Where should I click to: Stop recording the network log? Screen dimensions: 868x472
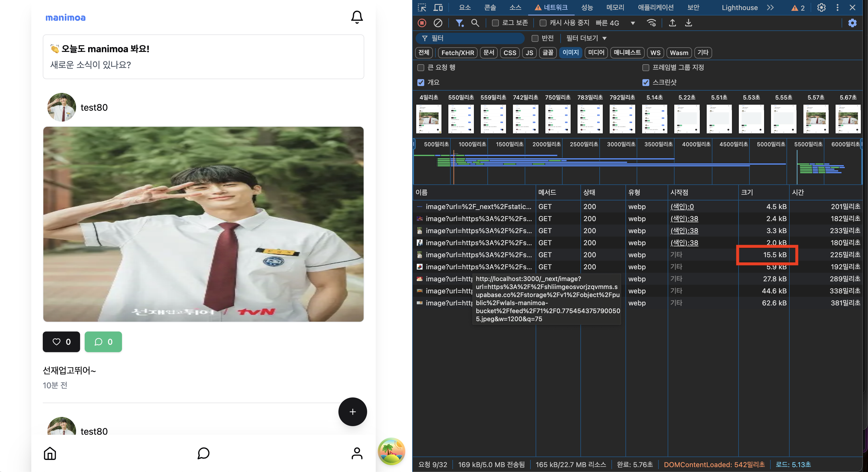[x=422, y=23]
